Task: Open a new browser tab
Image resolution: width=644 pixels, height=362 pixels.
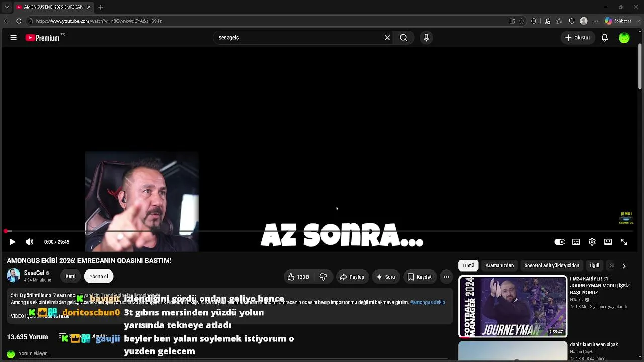Action: click(x=101, y=7)
